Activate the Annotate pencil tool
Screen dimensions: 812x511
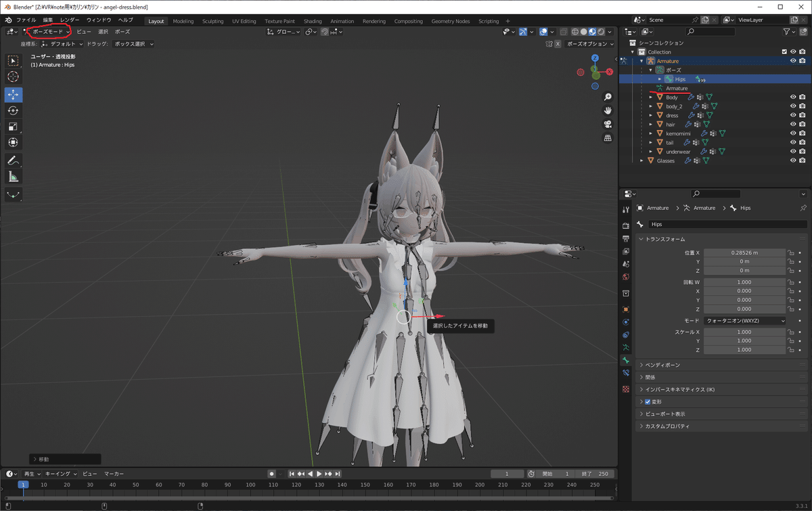tap(14, 160)
